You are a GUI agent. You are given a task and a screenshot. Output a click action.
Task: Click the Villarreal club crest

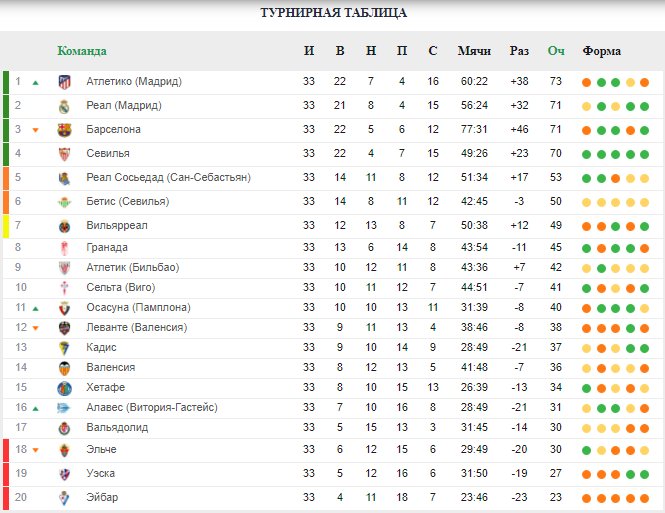click(x=64, y=226)
